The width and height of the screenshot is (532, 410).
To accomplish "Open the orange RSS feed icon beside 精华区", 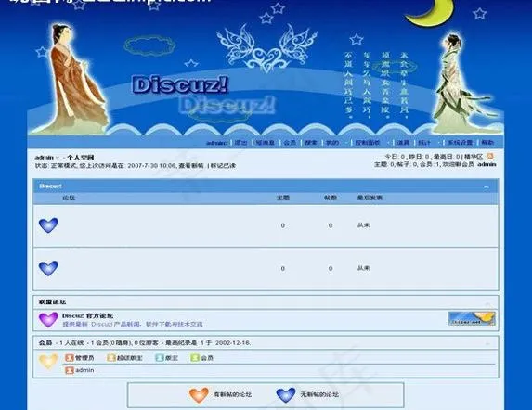I will click(489, 156).
